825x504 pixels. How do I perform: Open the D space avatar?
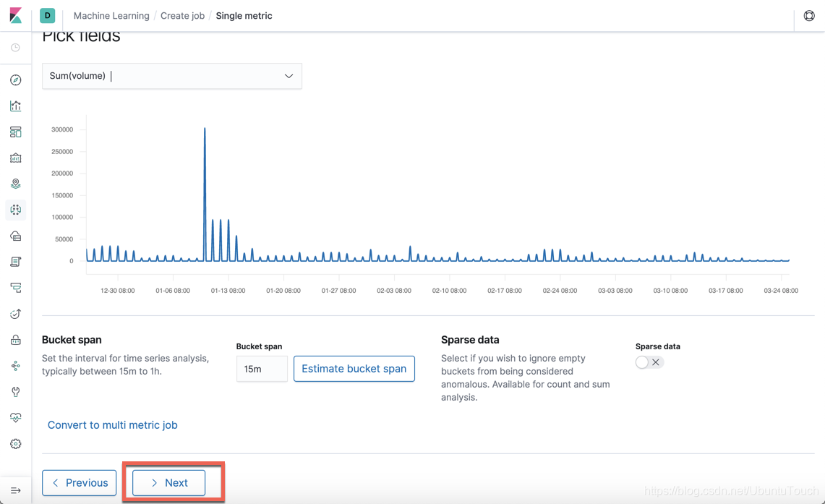tap(47, 16)
